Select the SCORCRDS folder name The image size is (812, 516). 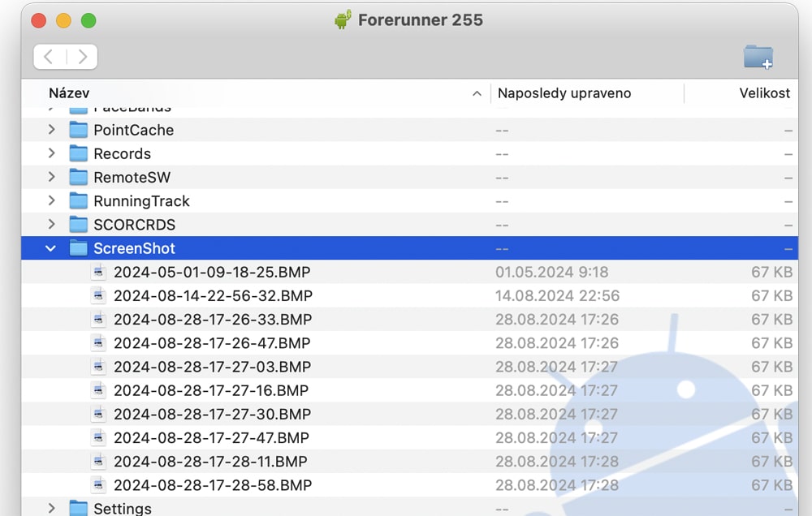pyautogui.click(x=135, y=225)
